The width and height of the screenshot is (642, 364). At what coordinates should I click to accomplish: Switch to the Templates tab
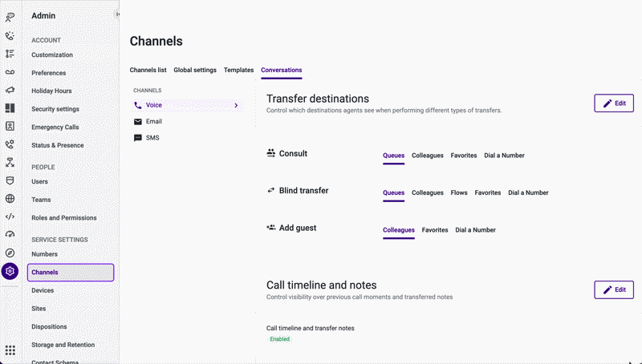point(238,70)
